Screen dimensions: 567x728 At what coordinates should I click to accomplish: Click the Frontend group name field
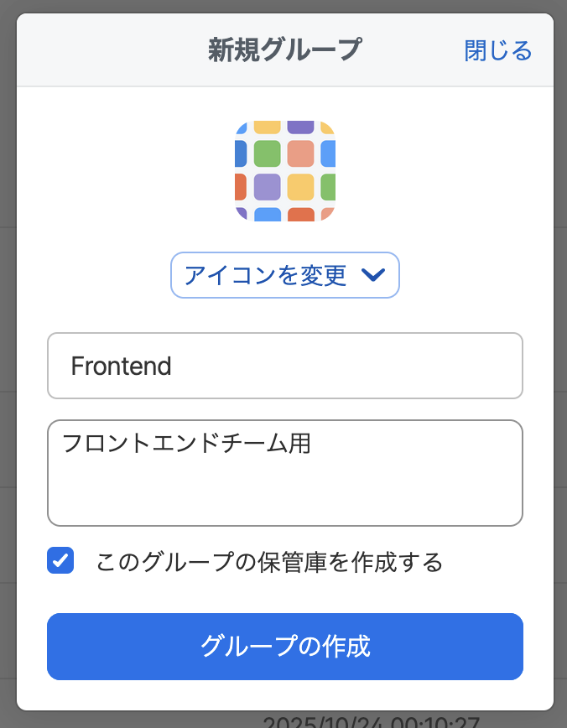pyautogui.click(x=285, y=366)
